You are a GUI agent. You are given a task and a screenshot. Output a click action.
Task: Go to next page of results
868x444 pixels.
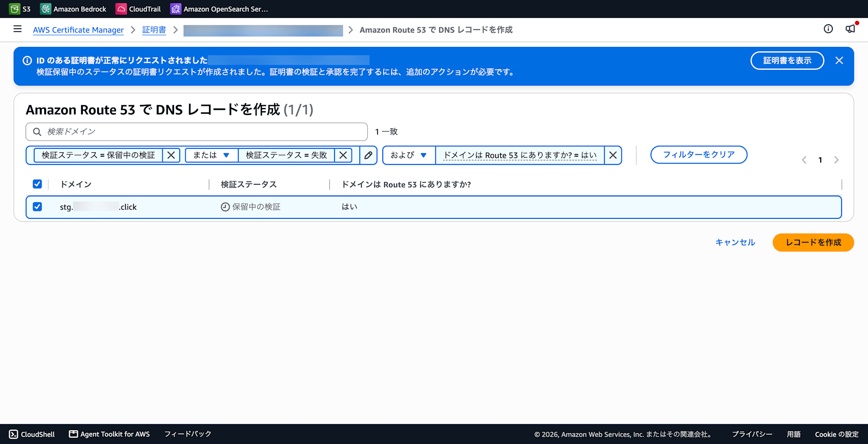pos(836,160)
